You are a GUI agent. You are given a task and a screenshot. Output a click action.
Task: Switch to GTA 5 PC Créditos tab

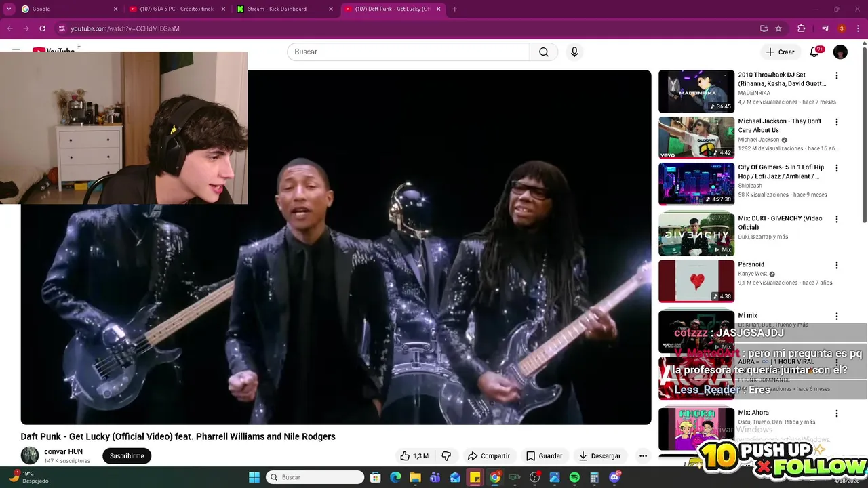(x=178, y=9)
